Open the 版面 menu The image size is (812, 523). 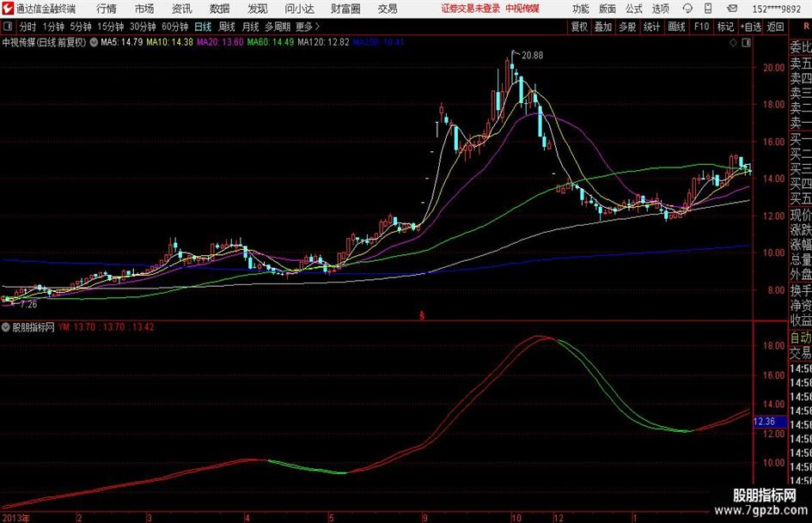coord(607,9)
